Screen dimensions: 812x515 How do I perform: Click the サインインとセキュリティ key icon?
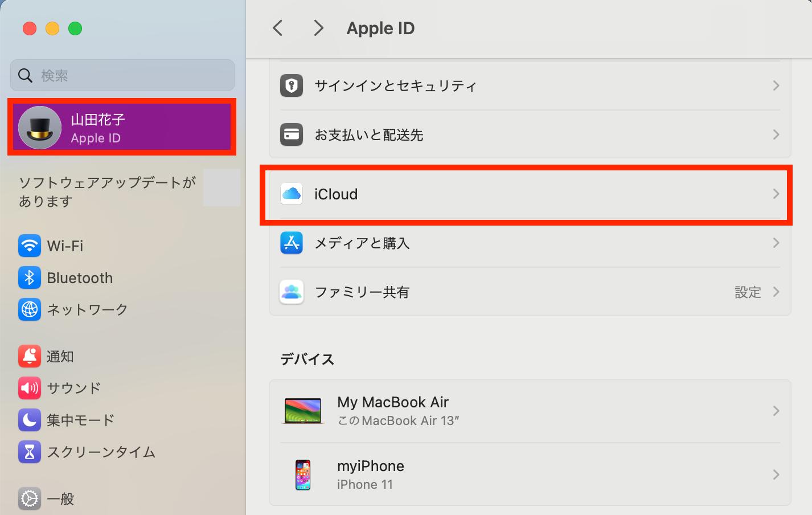291,85
